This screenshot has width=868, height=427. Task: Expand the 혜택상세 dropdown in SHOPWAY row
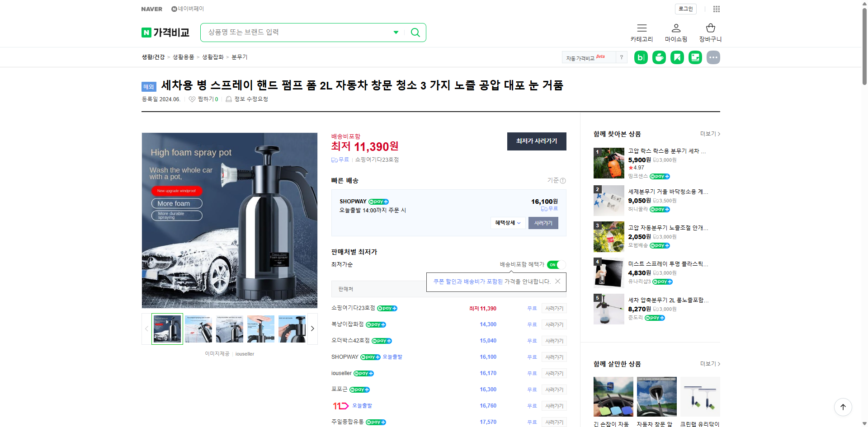point(507,223)
